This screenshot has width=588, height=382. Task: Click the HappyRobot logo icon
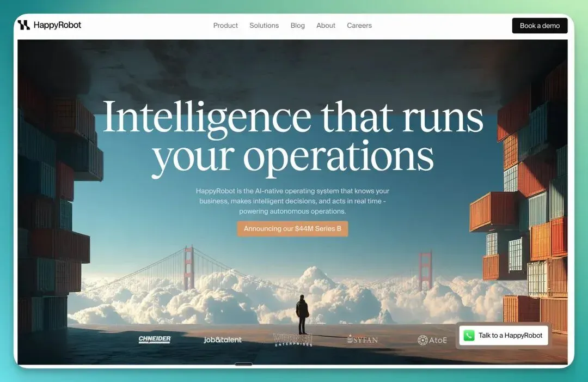click(x=23, y=25)
